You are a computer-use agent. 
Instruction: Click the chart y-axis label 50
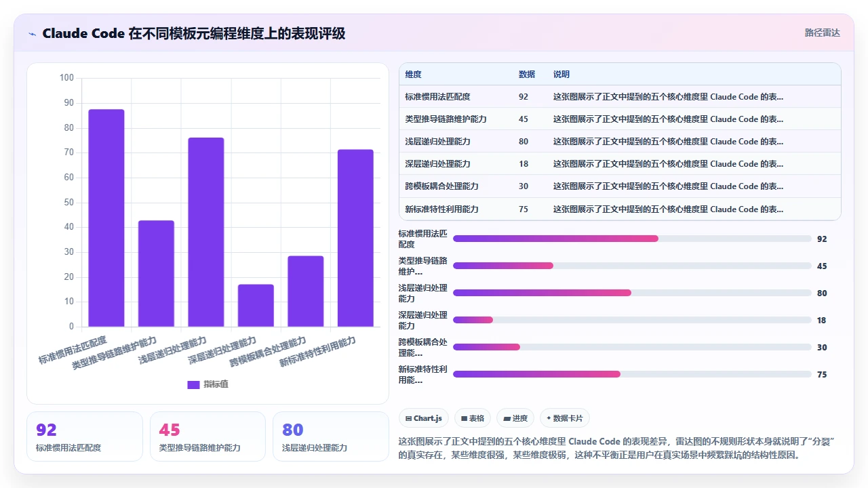69,202
